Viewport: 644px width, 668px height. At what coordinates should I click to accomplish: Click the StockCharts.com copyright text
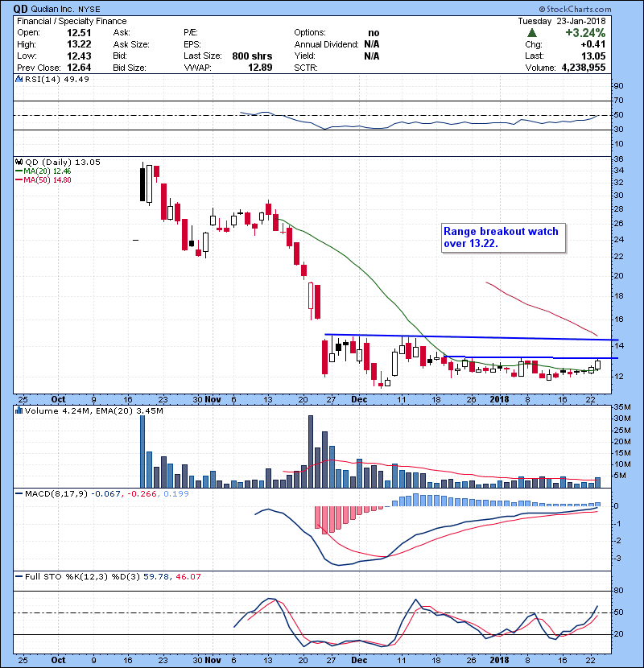pos(575,9)
